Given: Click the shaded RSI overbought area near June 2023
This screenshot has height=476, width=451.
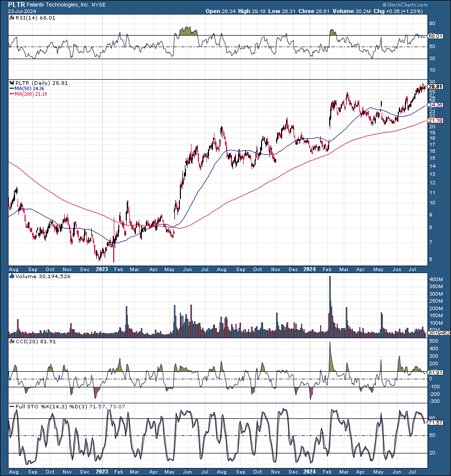Looking at the screenshot, I should (188, 31).
